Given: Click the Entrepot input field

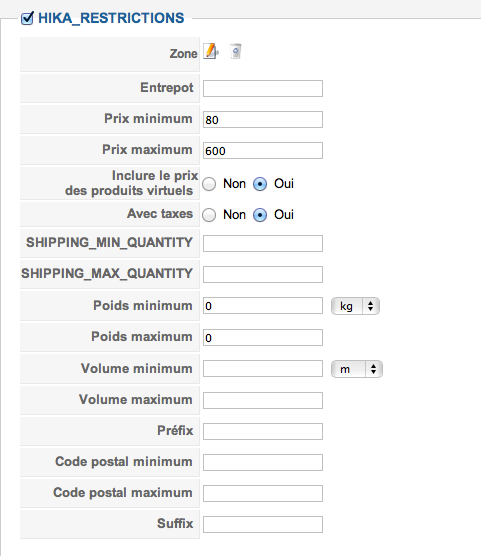Looking at the screenshot, I should (263, 88).
